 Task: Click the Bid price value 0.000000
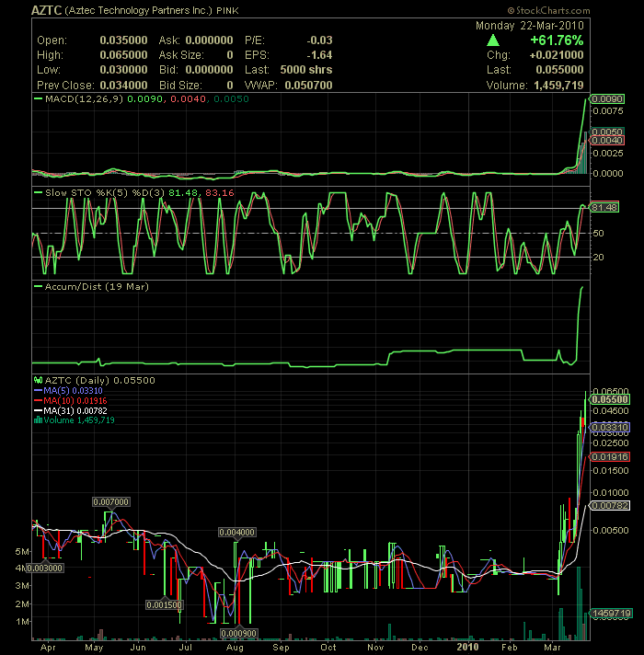(209, 70)
